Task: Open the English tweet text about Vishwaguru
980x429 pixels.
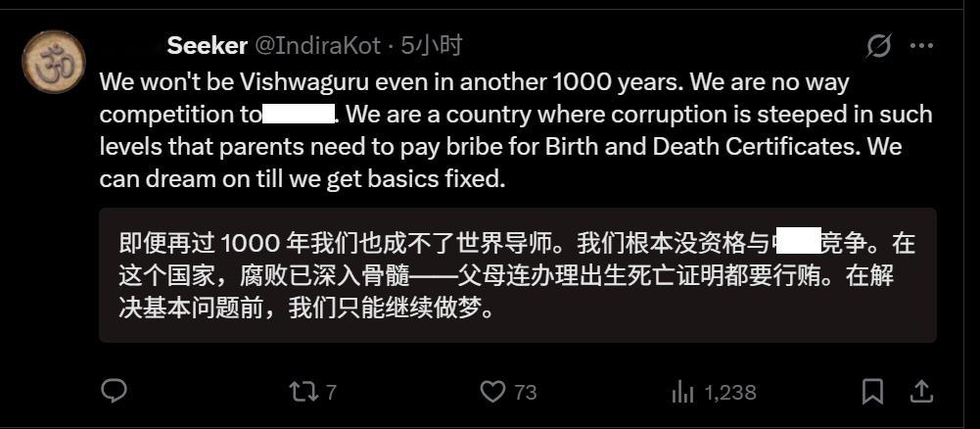Action: coord(516,130)
